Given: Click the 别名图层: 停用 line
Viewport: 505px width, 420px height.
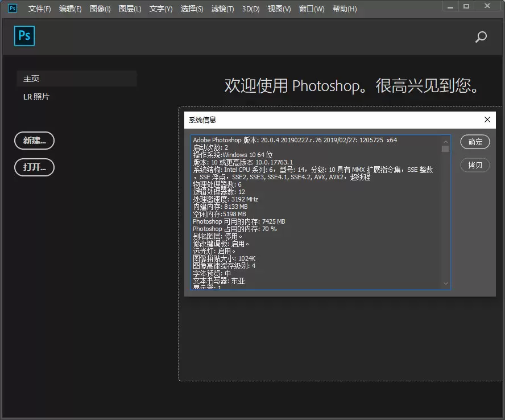Looking at the screenshot, I should click(x=217, y=236).
